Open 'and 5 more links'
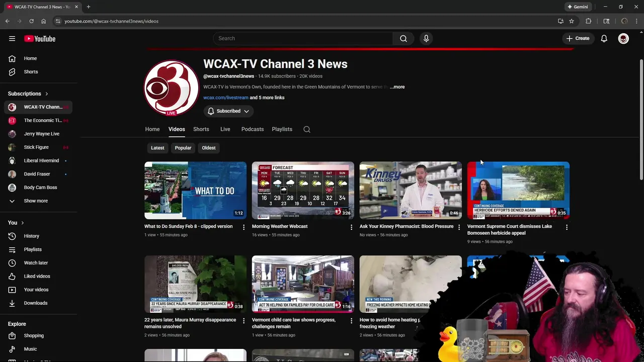The image size is (644, 362). tap(267, 98)
